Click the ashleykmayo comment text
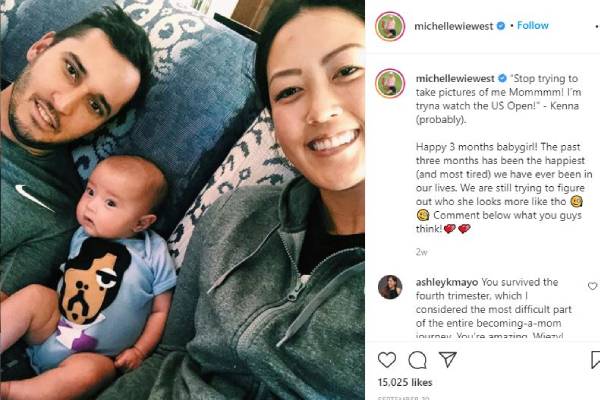 tap(494, 309)
